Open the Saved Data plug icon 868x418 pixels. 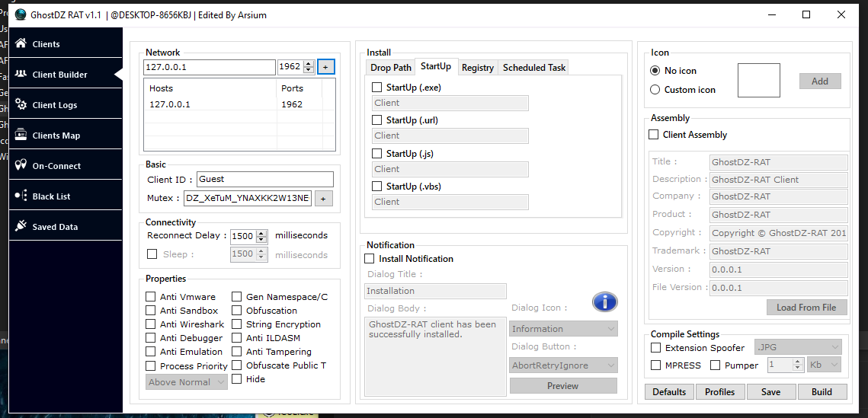(21, 226)
